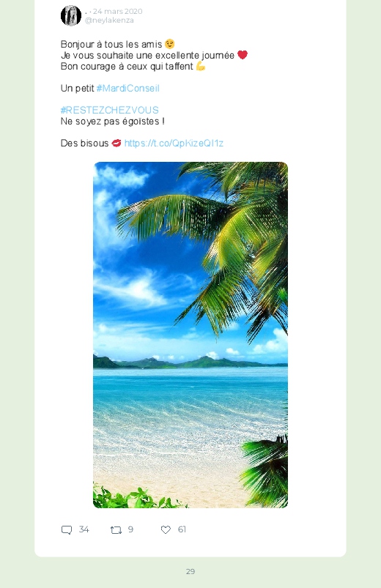
Task: Click the retweet count 9
Action: [x=130, y=529]
